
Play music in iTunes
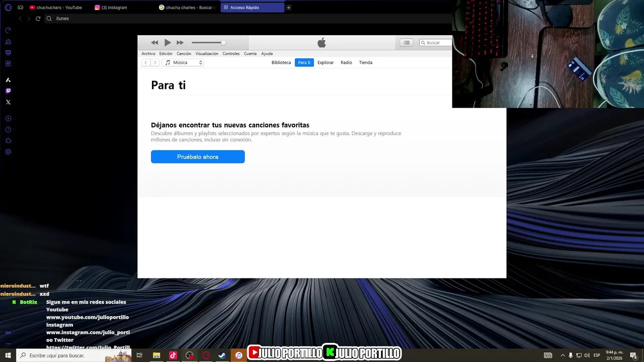click(168, 43)
